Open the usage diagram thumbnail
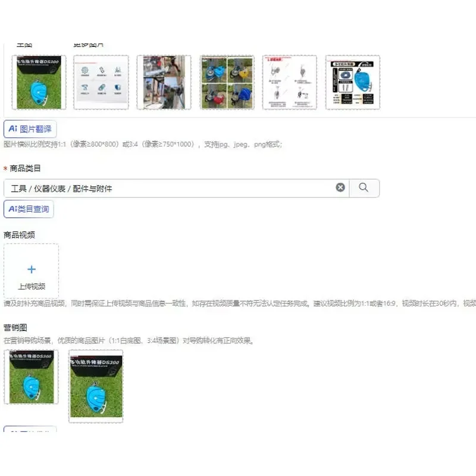 tap(290, 82)
